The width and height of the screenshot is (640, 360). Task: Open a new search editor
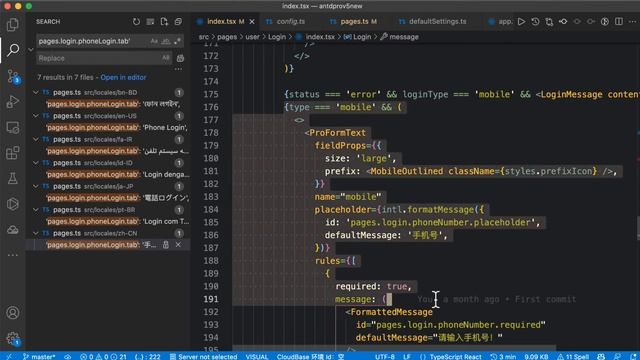click(x=164, y=22)
